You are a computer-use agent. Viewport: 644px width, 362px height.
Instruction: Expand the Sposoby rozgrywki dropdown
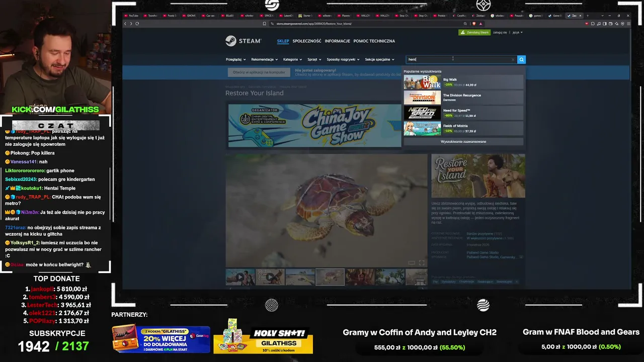(x=343, y=59)
